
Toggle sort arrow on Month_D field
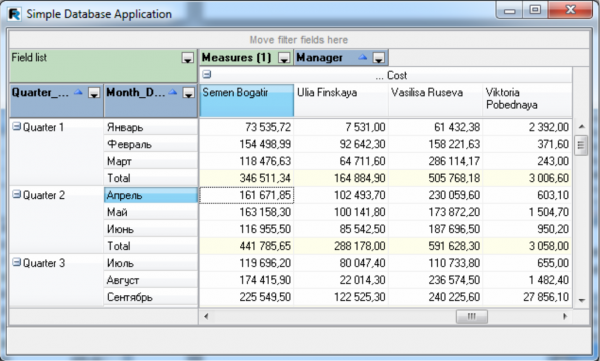[x=173, y=92]
